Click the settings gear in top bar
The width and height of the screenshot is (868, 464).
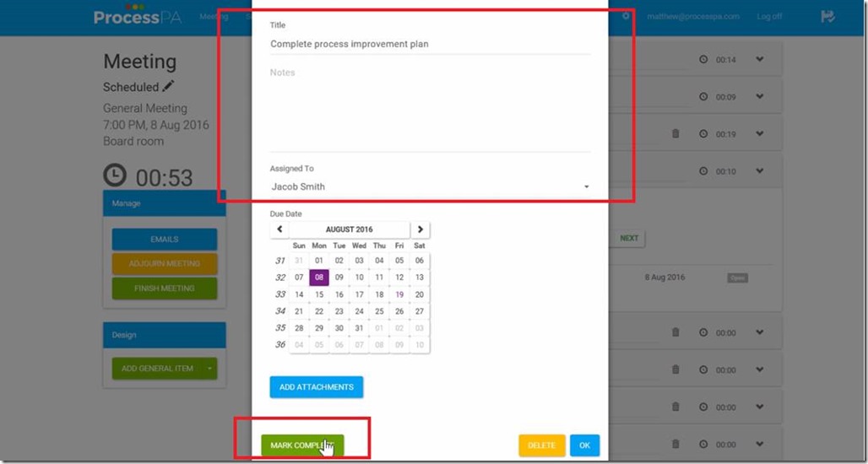[x=626, y=16]
